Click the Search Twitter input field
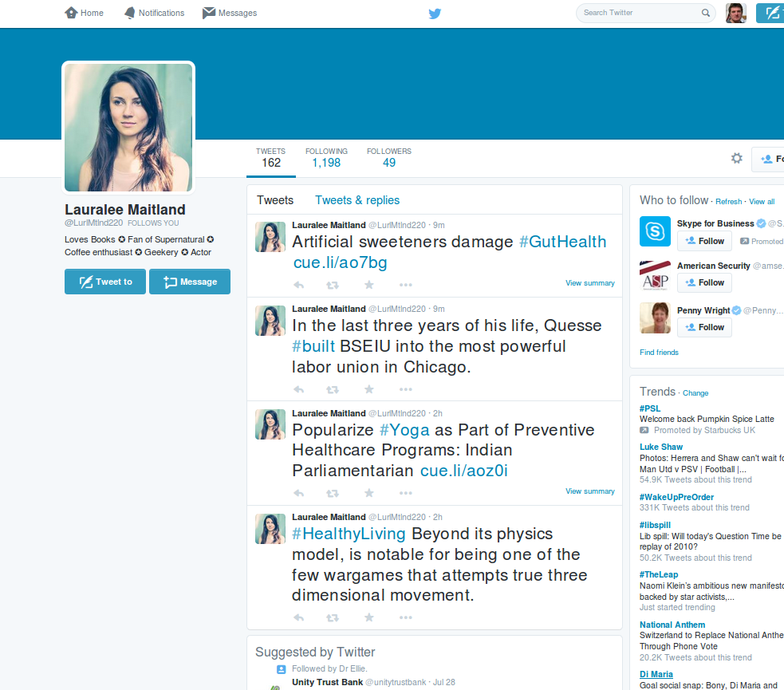This screenshot has width=784, height=690. [638, 13]
